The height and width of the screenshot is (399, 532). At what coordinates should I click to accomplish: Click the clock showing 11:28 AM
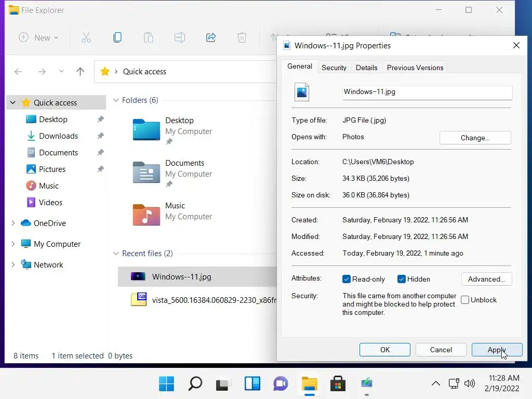[504, 378]
